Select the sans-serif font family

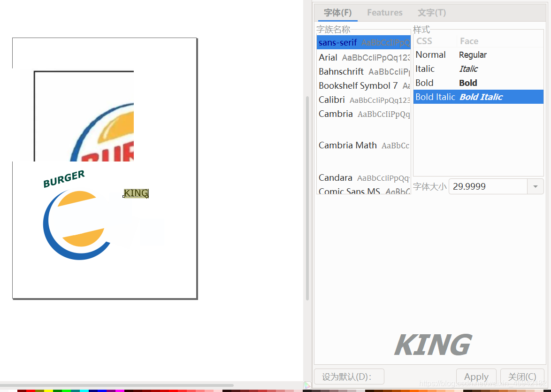(364, 43)
